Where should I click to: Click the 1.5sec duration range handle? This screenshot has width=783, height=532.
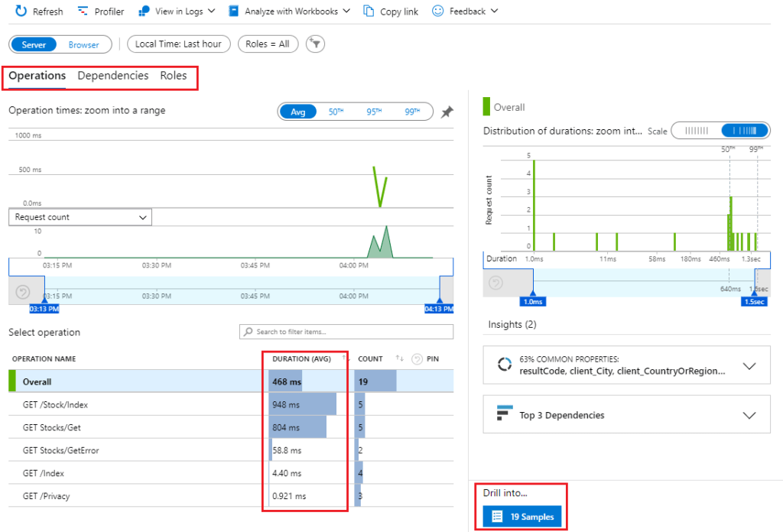point(754,300)
